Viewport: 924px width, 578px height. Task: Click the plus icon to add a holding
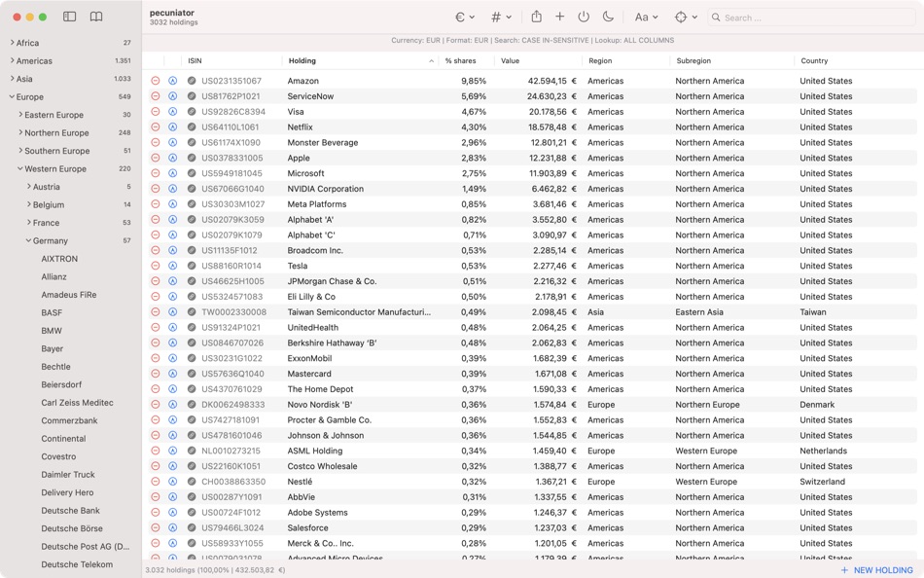tap(561, 17)
